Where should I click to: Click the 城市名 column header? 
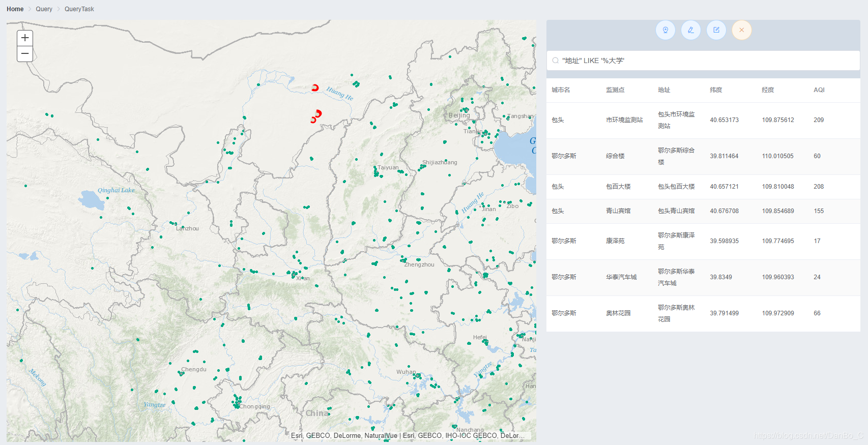tap(561, 90)
